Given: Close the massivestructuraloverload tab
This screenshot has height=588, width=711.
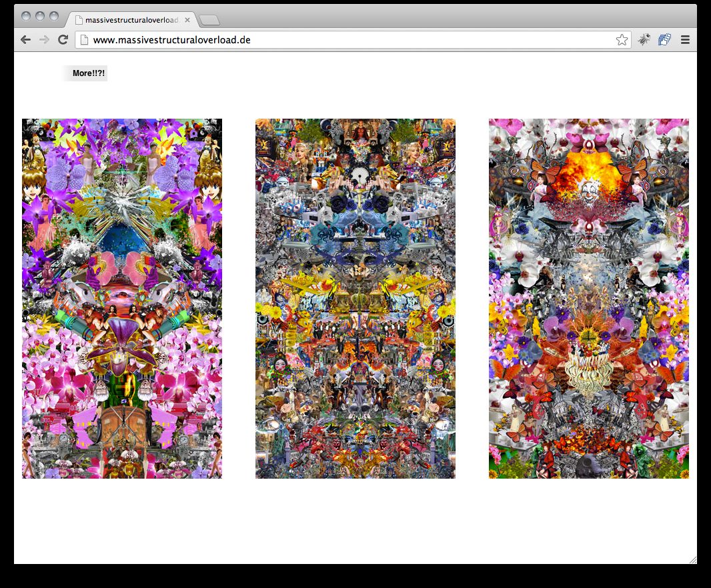Looking at the screenshot, I should 187,20.
